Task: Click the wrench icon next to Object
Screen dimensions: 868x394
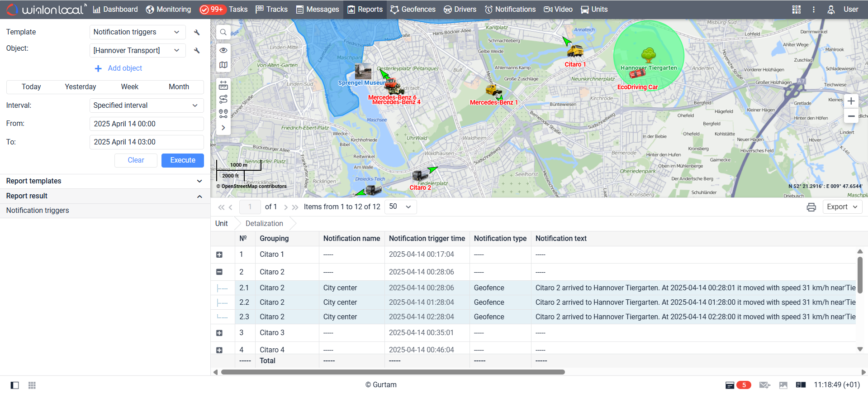Action: tap(197, 50)
